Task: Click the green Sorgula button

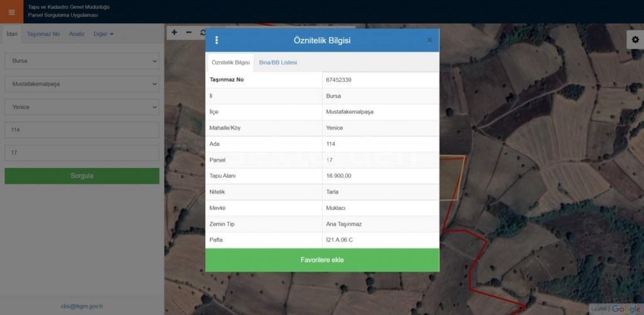Action: click(x=82, y=176)
